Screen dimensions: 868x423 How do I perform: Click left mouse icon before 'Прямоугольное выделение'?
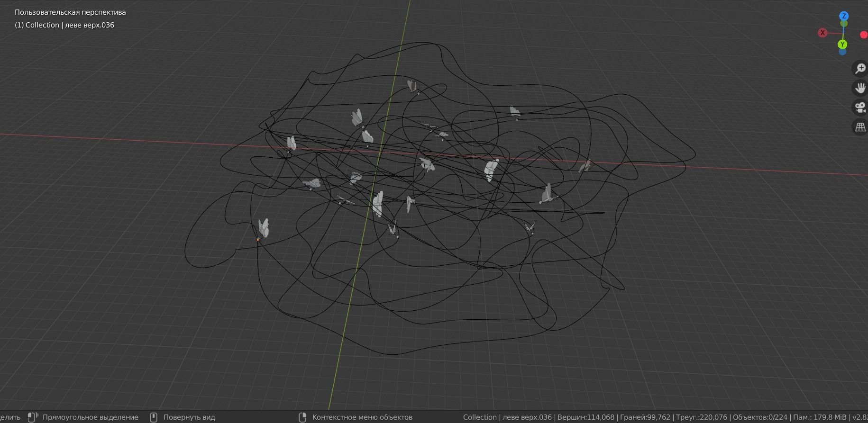32,417
